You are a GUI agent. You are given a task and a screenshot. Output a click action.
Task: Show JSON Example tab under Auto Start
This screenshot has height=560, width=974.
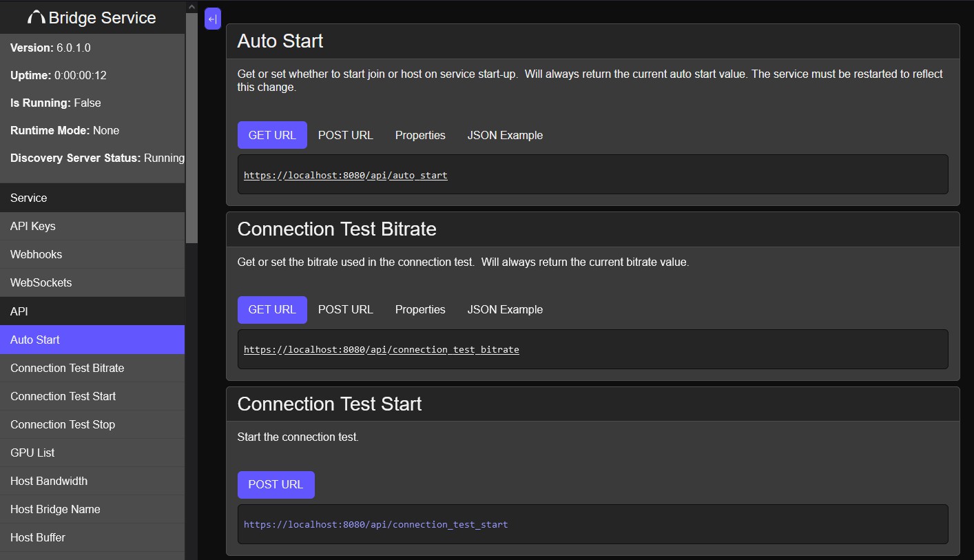505,135
